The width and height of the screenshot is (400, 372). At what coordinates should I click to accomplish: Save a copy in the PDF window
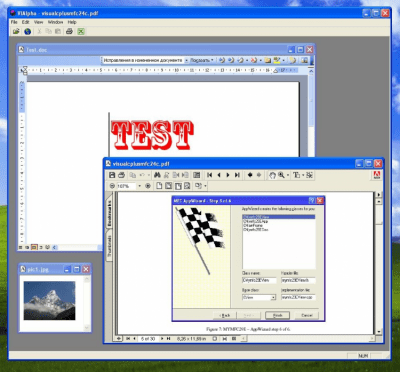click(x=112, y=175)
